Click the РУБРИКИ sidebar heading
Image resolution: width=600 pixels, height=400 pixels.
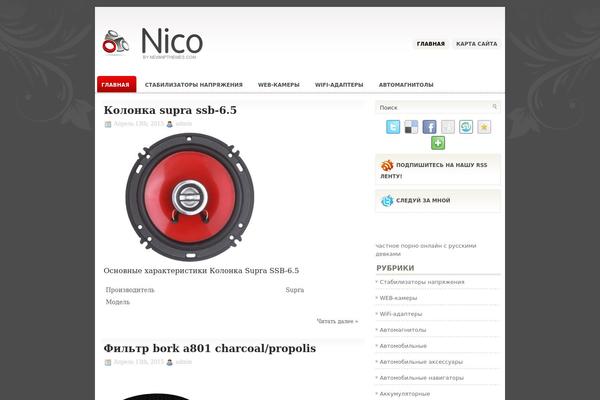click(x=395, y=268)
